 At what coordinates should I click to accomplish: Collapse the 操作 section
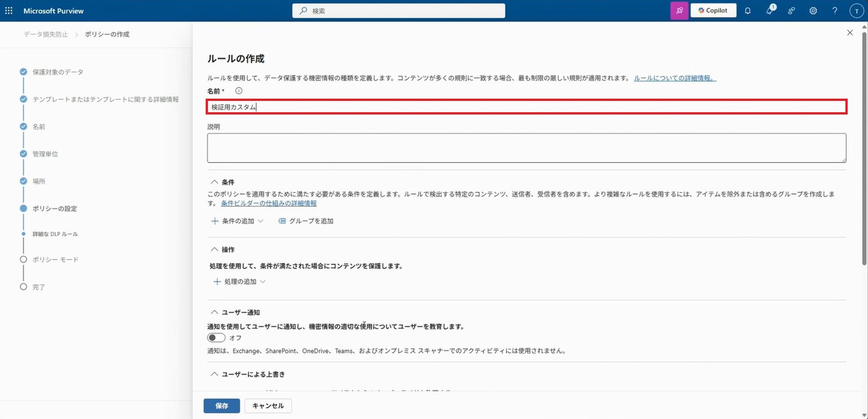214,249
